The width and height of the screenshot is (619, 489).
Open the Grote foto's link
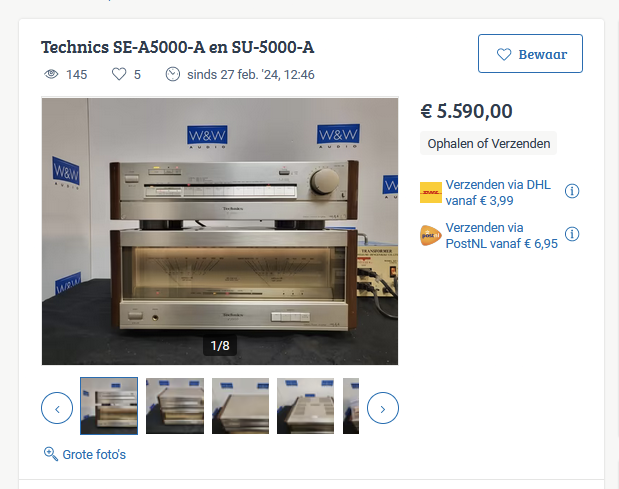94,455
